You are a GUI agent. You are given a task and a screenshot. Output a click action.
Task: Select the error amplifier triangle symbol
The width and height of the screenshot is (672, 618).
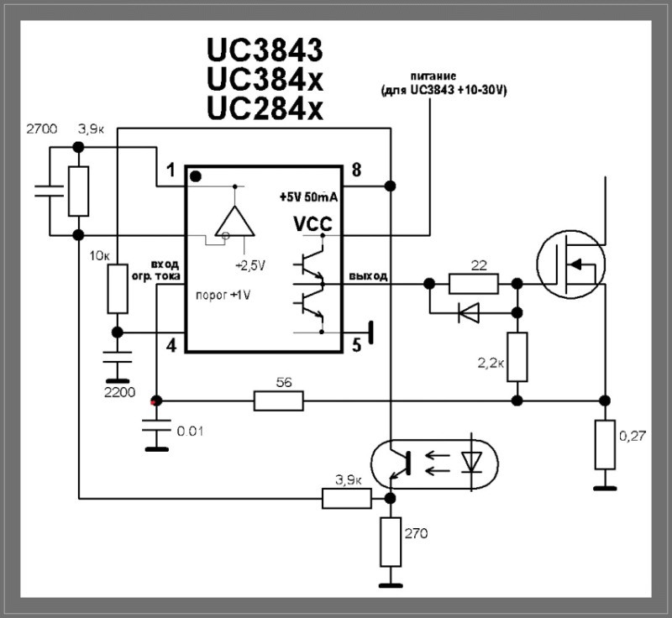235,222
